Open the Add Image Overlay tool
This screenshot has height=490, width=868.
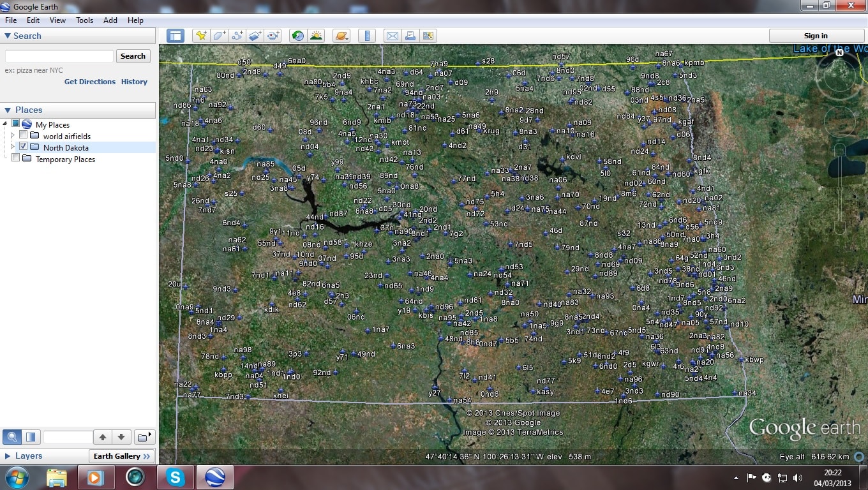point(255,36)
